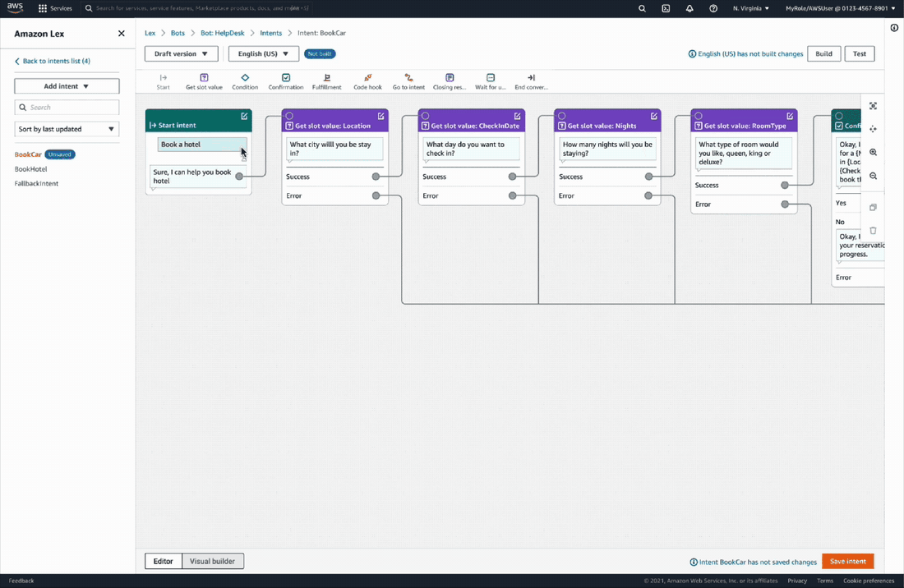Image resolution: width=904 pixels, height=588 pixels.
Task: Zoom in on the canvas
Action: [873, 153]
